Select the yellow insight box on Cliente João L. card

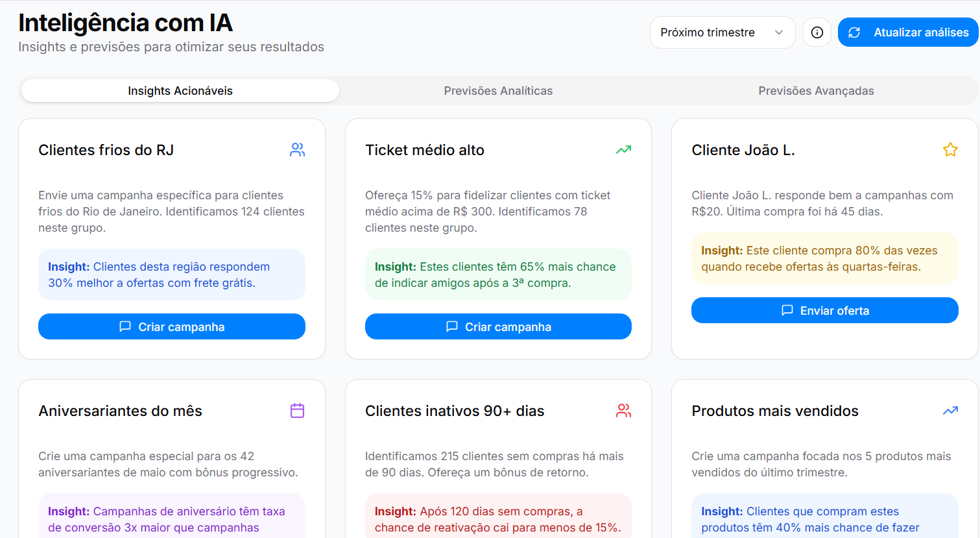(824, 258)
